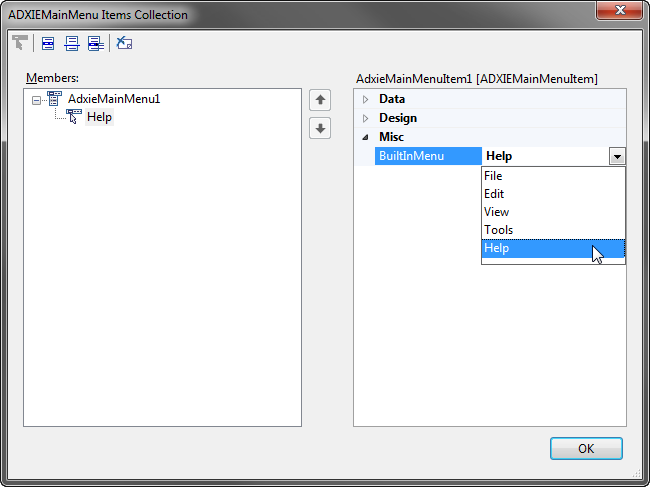This screenshot has height=487, width=650.
Task: Confirm with the OK button
Action: pyautogui.click(x=586, y=448)
